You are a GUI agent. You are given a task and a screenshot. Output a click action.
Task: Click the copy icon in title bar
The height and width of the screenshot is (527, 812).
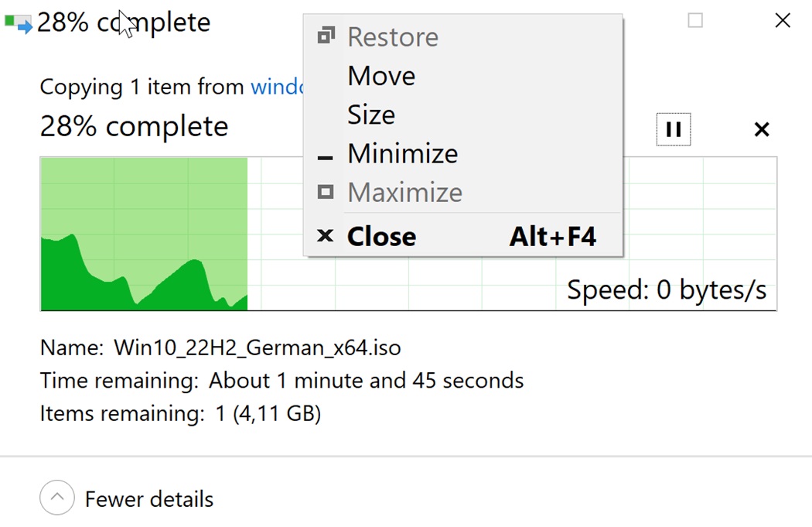18,23
